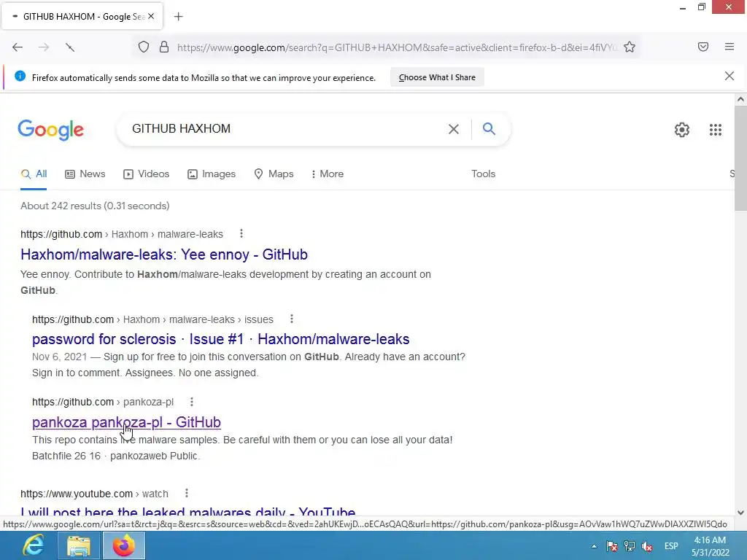Image resolution: width=747 pixels, height=560 pixels.
Task: Open the tracking protection shield icon
Action: pyautogui.click(x=144, y=47)
